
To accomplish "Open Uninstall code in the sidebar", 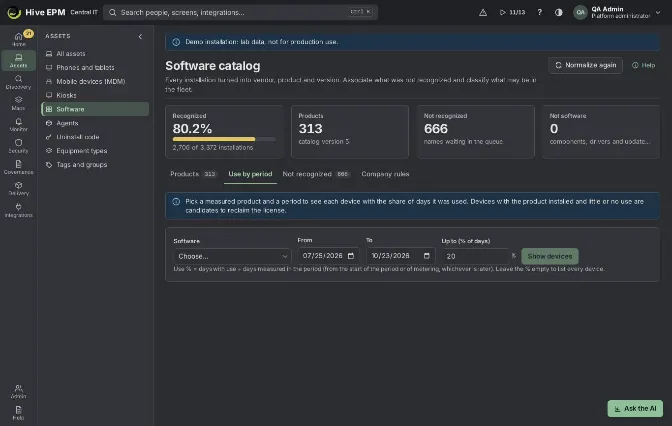I will click(95, 137).
